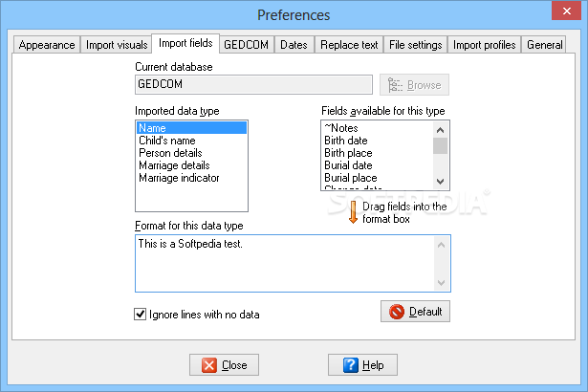Viewport: 588px width, 392px height.
Task: Click the Close button
Action: pyautogui.click(x=224, y=365)
